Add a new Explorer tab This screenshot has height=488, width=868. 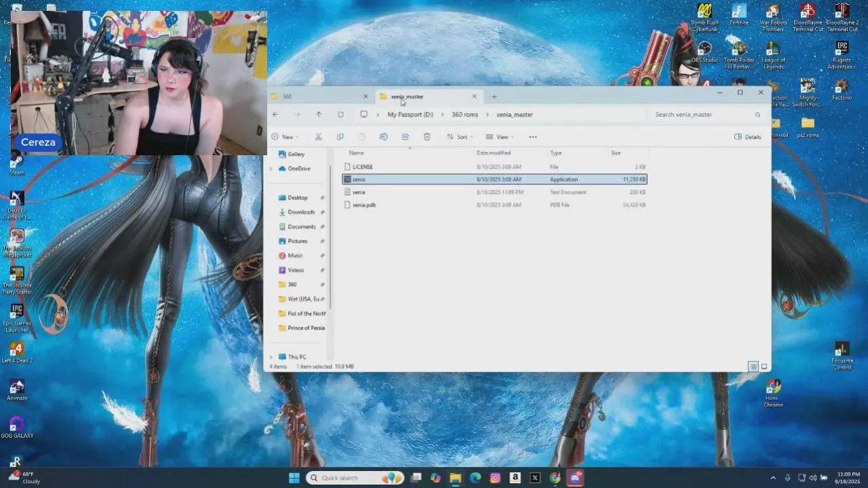[494, 96]
